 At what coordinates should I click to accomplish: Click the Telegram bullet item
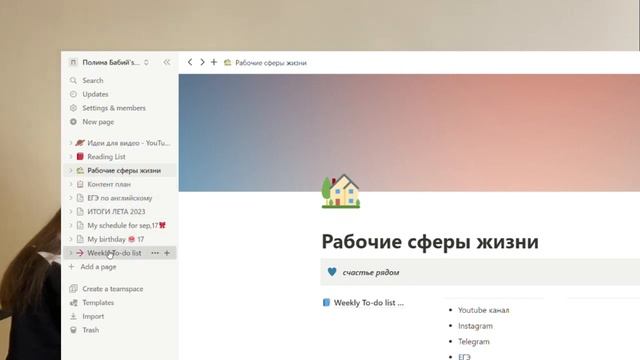pos(473,342)
